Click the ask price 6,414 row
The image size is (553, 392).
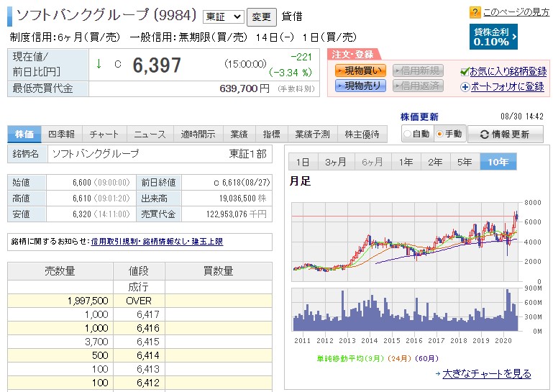[x=140, y=355]
